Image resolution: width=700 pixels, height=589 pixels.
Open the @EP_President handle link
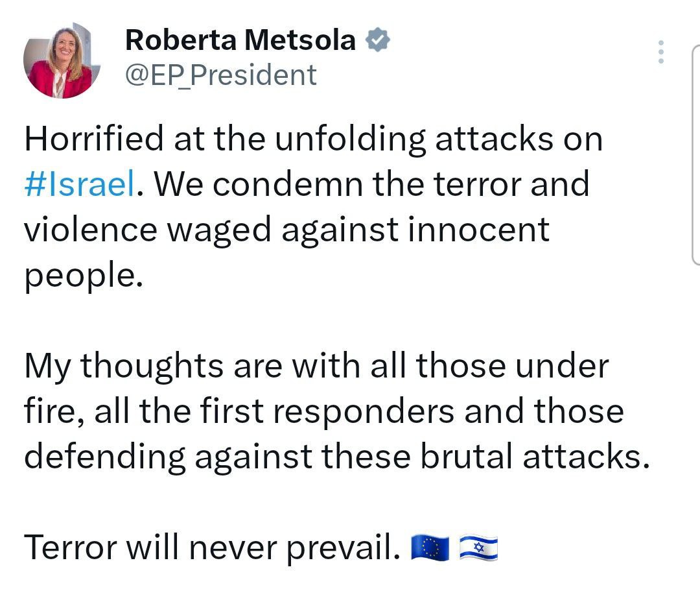220,75
